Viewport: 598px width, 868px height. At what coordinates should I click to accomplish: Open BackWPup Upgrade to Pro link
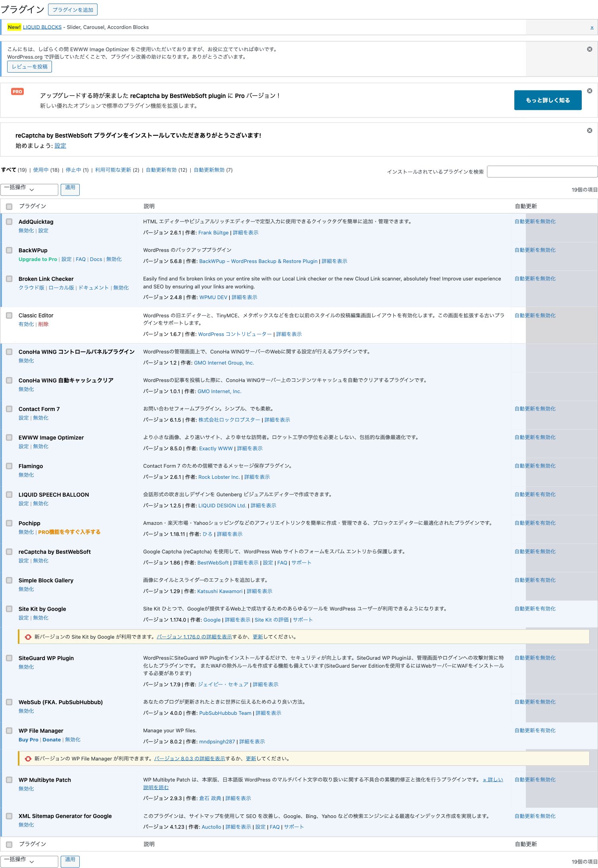(38, 259)
